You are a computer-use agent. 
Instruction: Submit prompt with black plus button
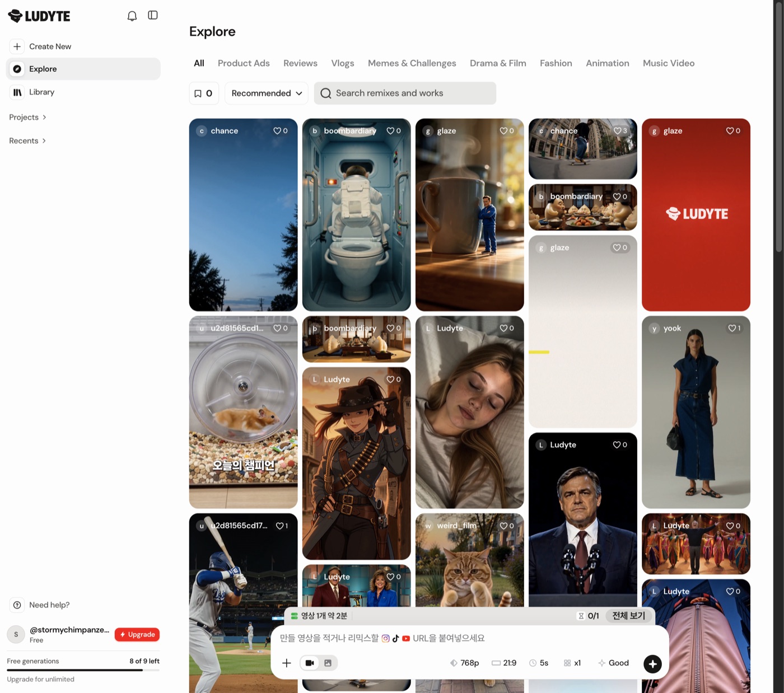pyautogui.click(x=652, y=664)
